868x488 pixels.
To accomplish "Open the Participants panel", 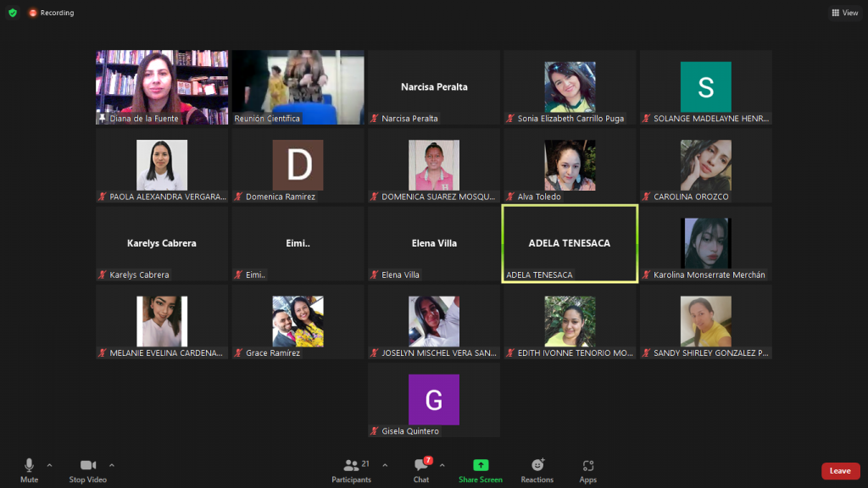I will tap(351, 469).
